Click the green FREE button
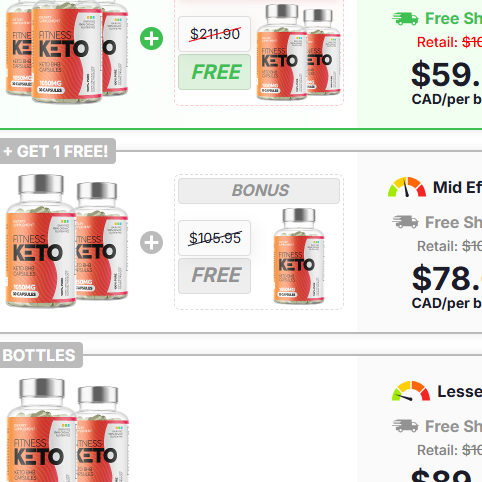Image resolution: width=482 pixels, height=482 pixels. [214, 72]
